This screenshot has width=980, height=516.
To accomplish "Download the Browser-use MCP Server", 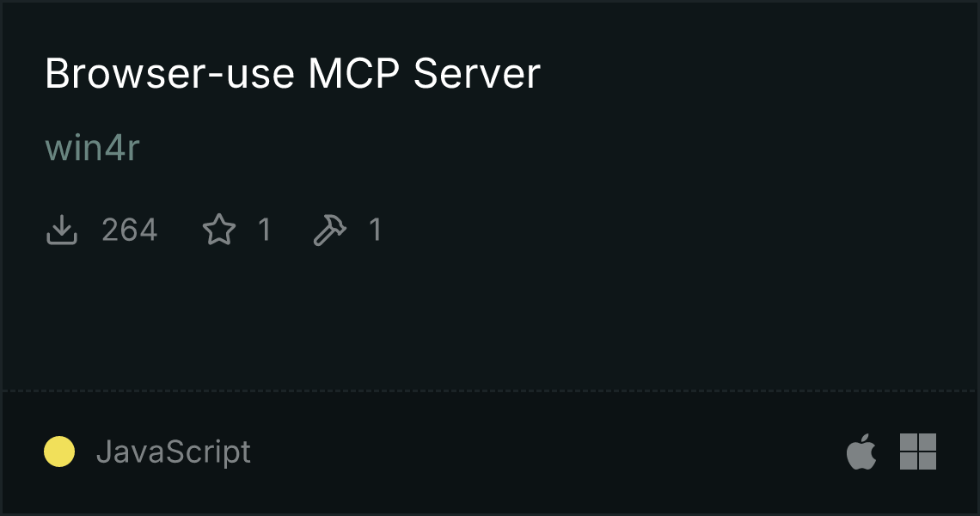I will pyautogui.click(x=61, y=230).
